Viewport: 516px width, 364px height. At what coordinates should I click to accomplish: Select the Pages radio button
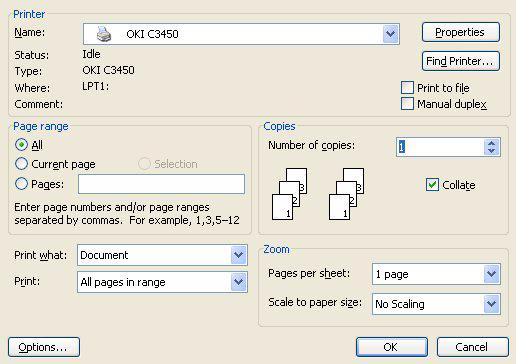pyautogui.click(x=21, y=183)
